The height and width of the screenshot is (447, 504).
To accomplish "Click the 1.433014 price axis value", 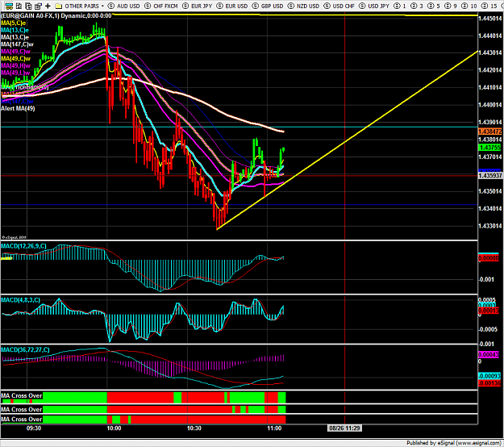I will pos(490,226).
